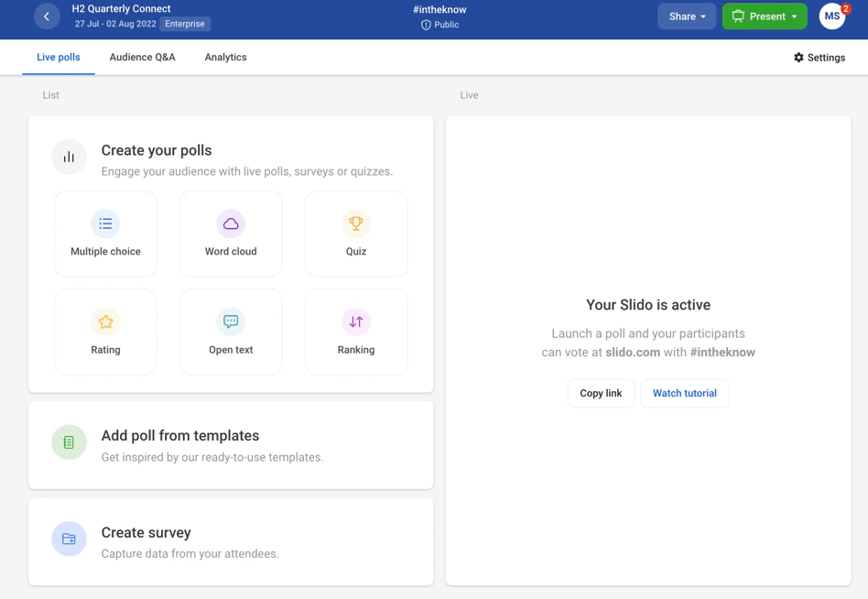Click the Create your polls heading
Viewport: 868px width, 599px height.
(156, 150)
